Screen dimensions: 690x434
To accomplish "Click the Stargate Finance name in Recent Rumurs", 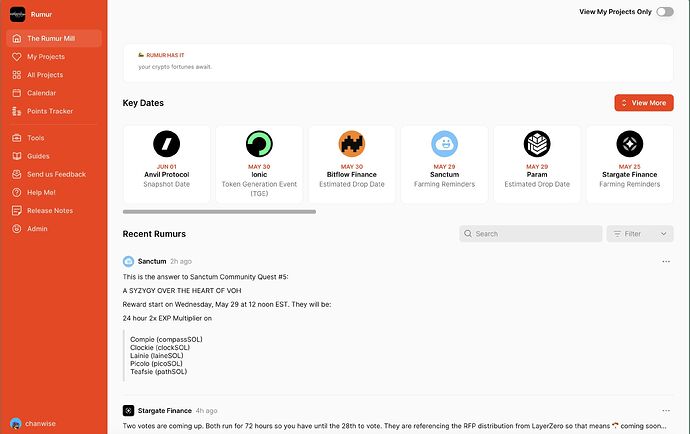I will (165, 411).
